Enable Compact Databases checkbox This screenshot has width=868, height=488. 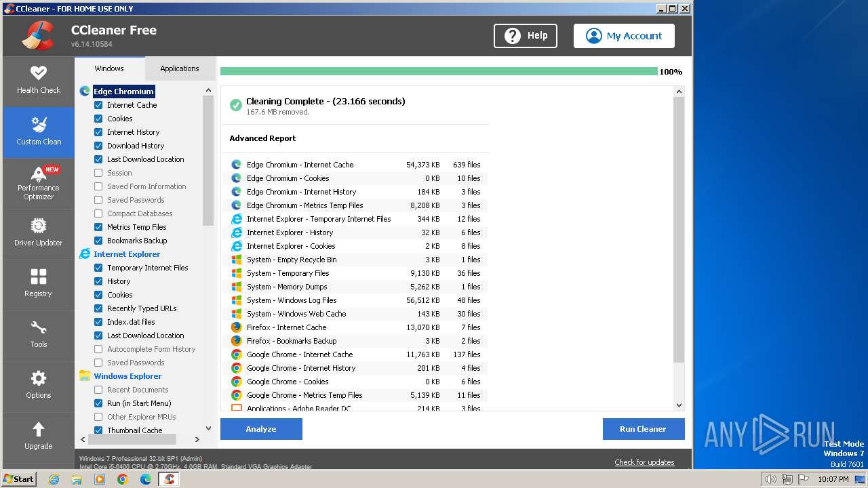click(98, 213)
